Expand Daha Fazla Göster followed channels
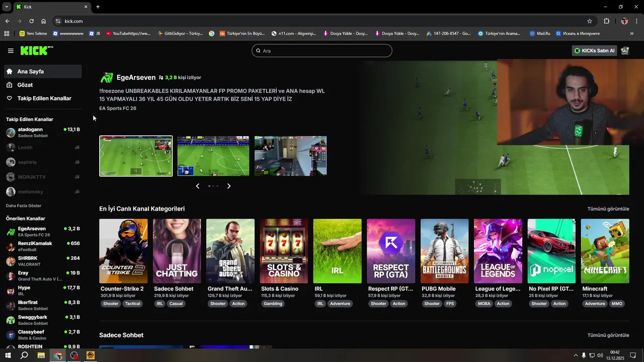This screenshot has height=362, width=644. point(24,206)
